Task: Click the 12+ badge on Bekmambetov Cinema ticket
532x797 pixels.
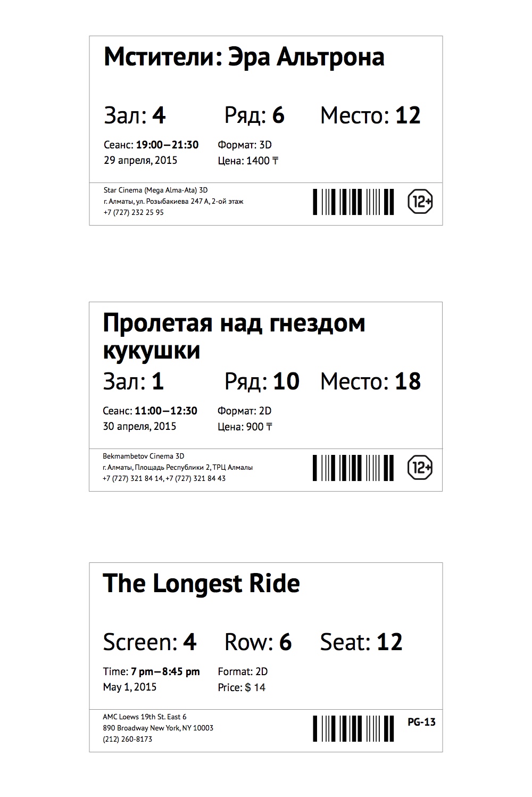Action: 420,468
